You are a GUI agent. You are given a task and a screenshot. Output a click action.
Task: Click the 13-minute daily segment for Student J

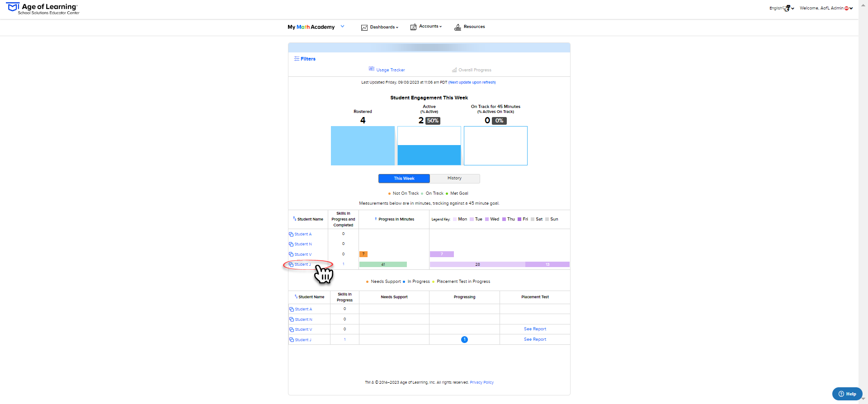pyautogui.click(x=547, y=264)
